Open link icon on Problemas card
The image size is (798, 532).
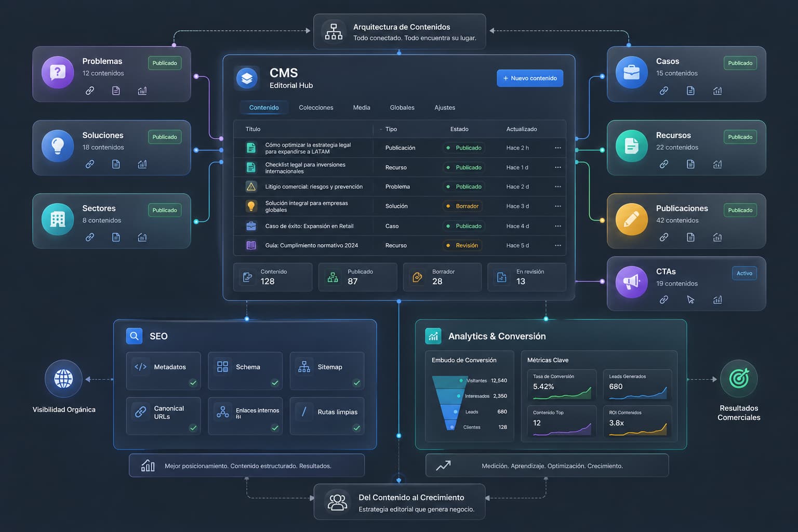90,90
